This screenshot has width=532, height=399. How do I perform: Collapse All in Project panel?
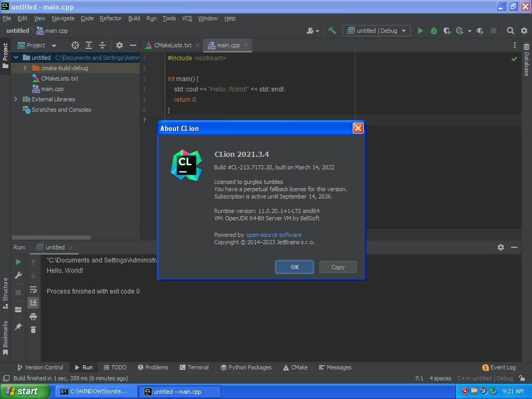102,45
